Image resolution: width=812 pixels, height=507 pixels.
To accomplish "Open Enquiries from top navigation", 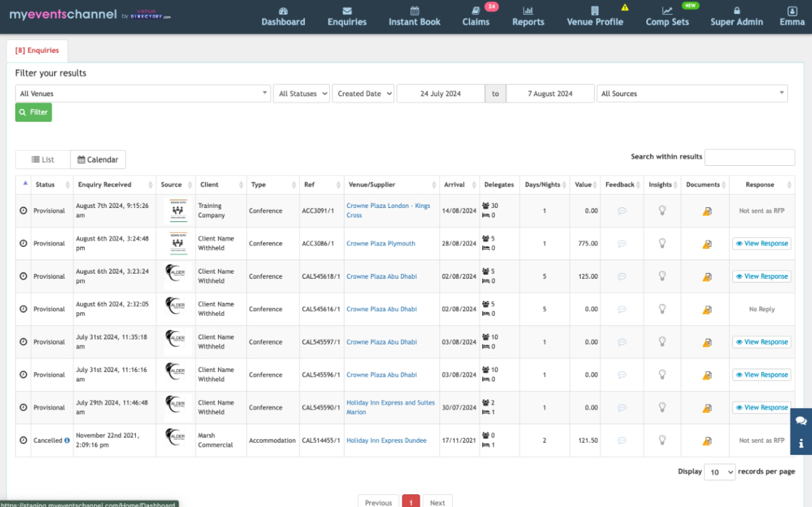I will click(x=346, y=17).
